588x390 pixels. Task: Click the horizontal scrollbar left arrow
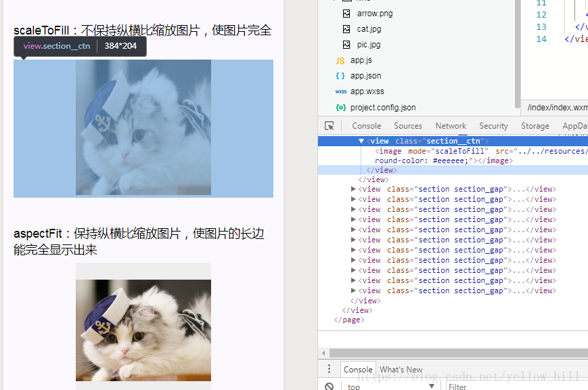coord(324,353)
